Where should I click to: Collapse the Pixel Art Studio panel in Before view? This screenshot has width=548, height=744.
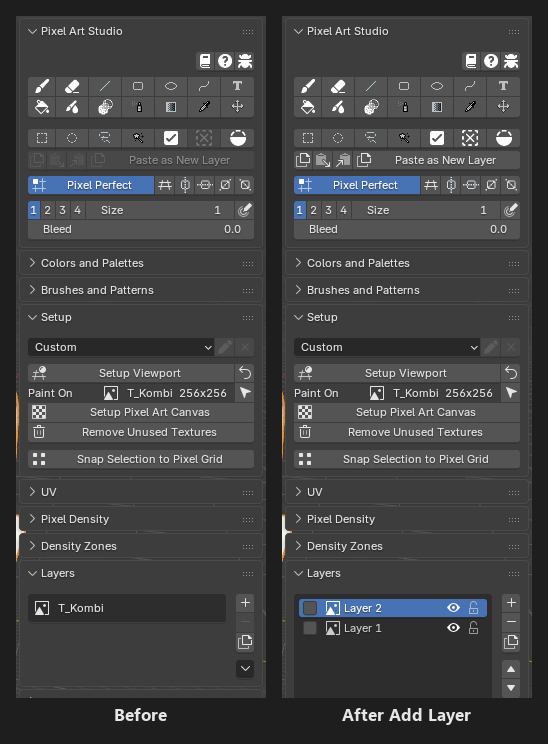(x=32, y=31)
